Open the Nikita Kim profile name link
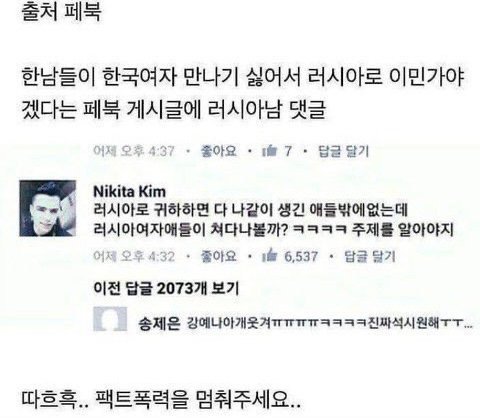 (129, 192)
